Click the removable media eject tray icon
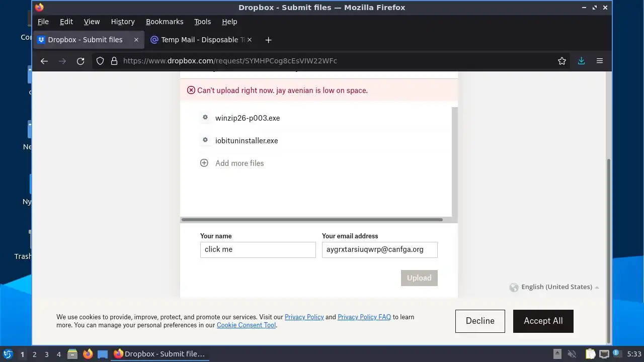Viewport: 644px width, 362px height. [557, 354]
